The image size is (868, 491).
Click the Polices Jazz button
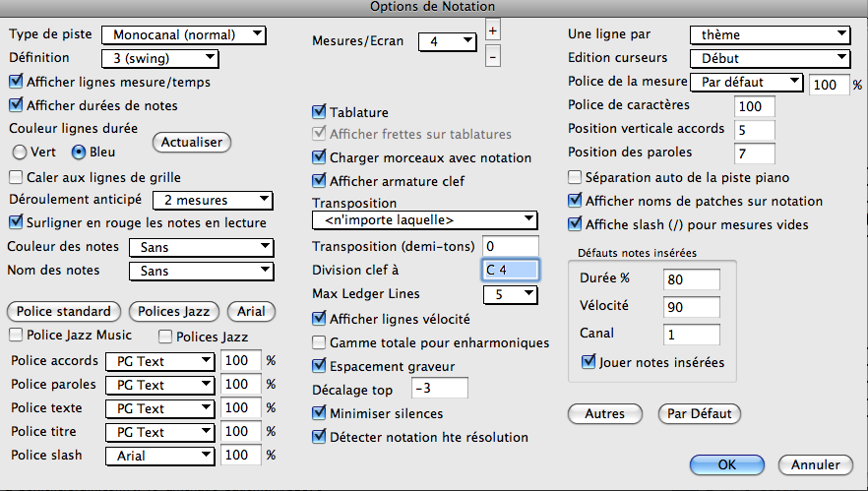click(x=174, y=312)
